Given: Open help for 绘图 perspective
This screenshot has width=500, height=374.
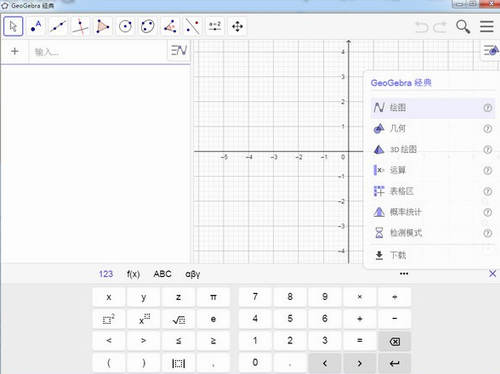Looking at the screenshot, I should (487, 108).
